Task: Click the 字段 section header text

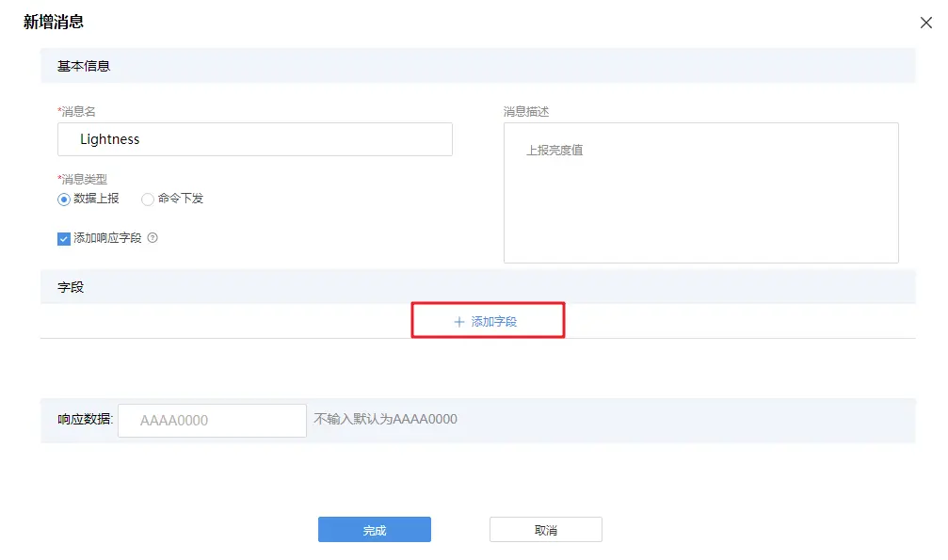Action: [70, 287]
